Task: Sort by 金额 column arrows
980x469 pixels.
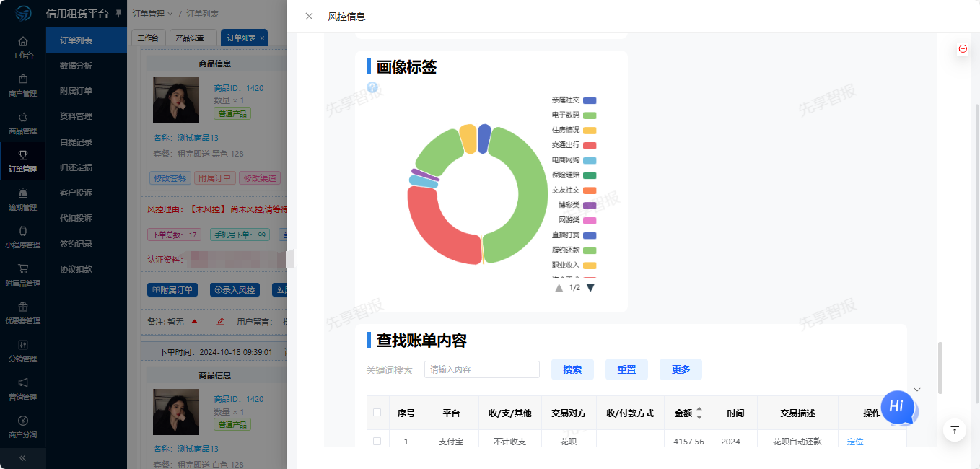Action: pos(699,413)
